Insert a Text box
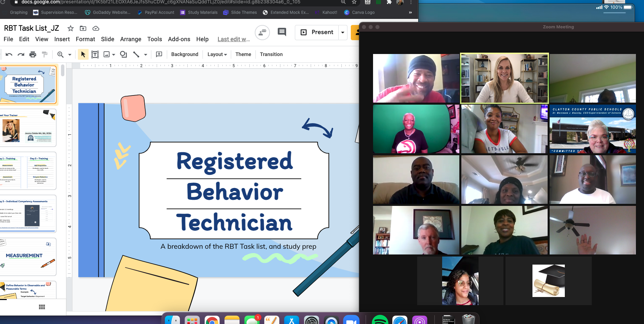Viewport: 644px width, 324px height. 95,54
